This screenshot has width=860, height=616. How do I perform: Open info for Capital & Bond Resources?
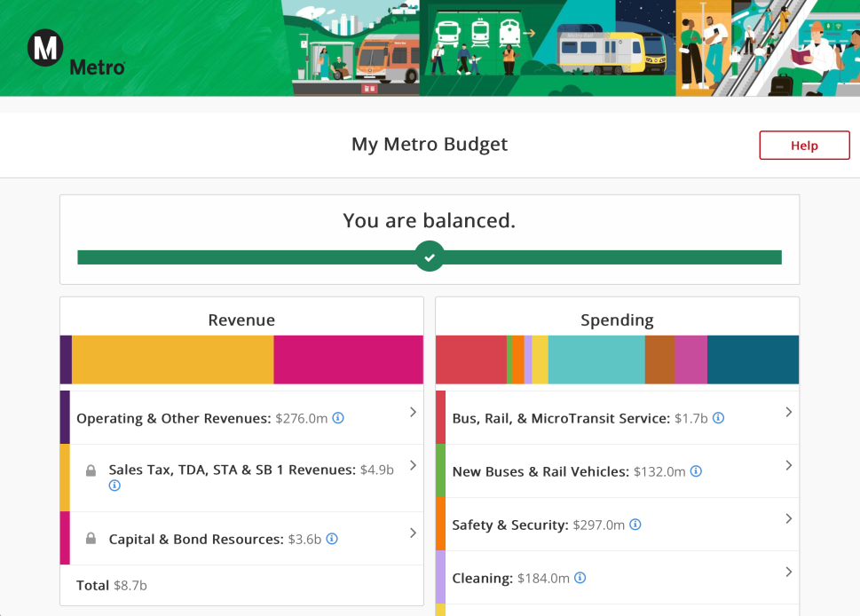pyautogui.click(x=332, y=539)
